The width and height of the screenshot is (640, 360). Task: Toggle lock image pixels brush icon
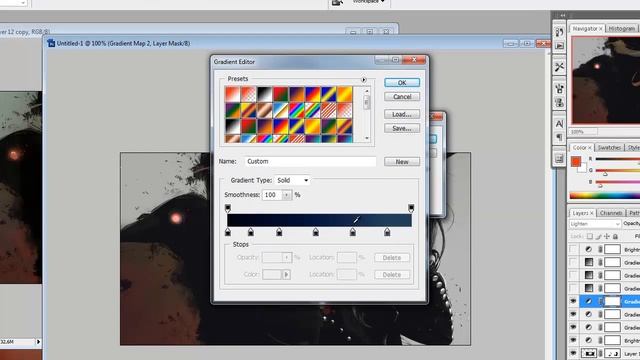tap(598, 236)
